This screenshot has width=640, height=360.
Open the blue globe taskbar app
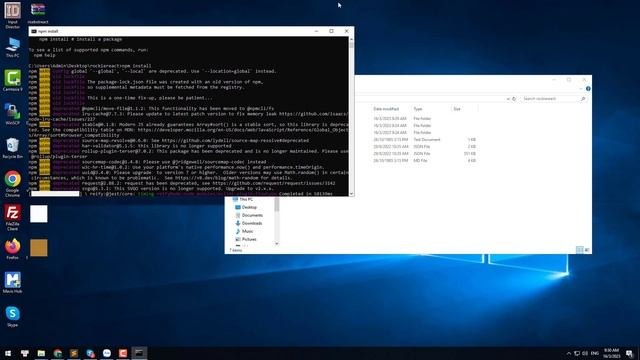(x=90, y=353)
